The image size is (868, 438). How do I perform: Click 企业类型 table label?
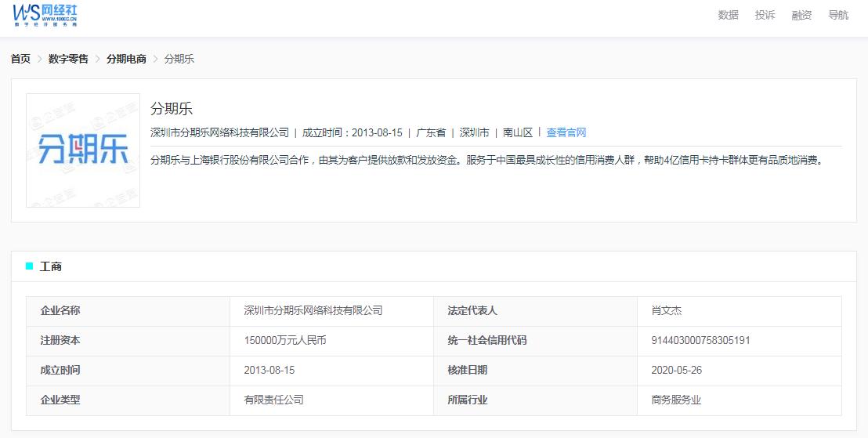click(60, 400)
